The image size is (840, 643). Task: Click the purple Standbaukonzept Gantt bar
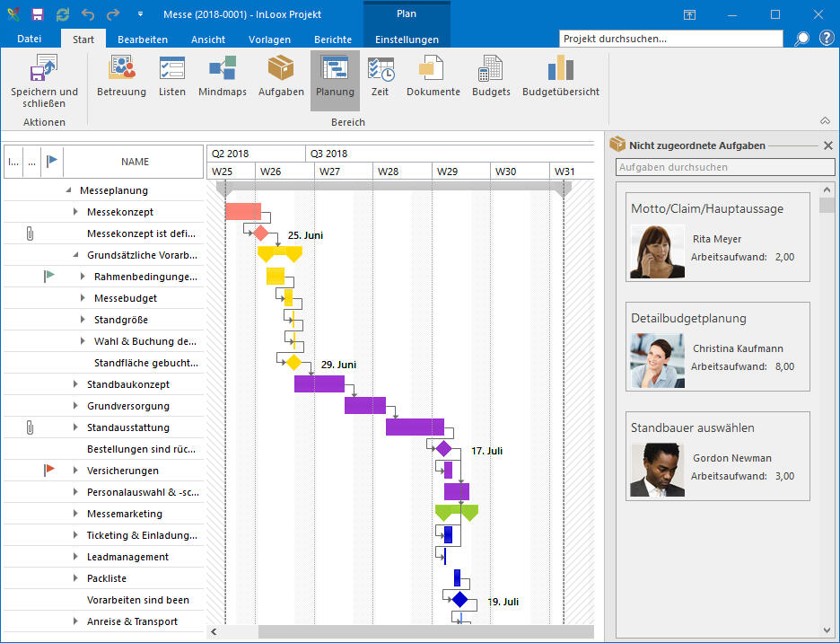tap(319, 384)
